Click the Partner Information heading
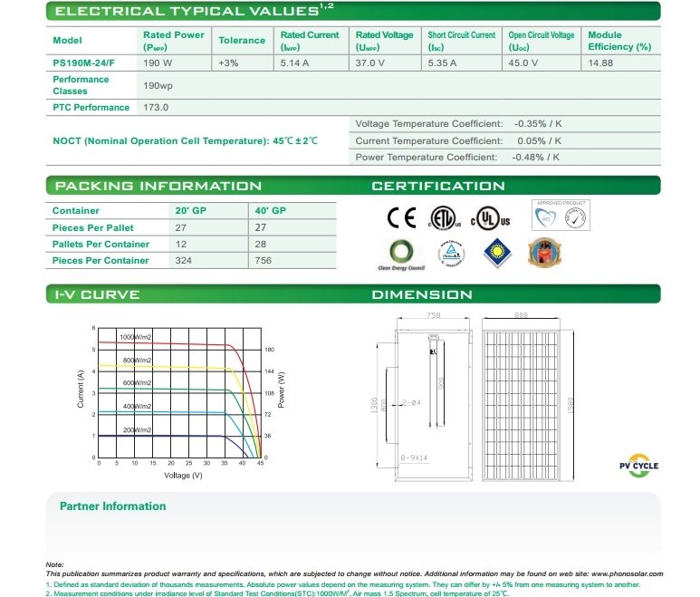The image size is (700, 597). (x=112, y=506)
